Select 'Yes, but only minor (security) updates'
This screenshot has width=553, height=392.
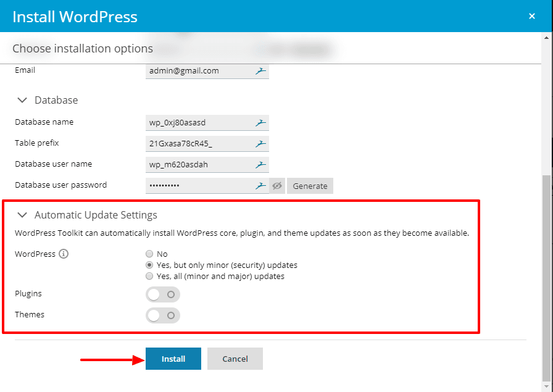pyautogui.click(x=149, y=265)
